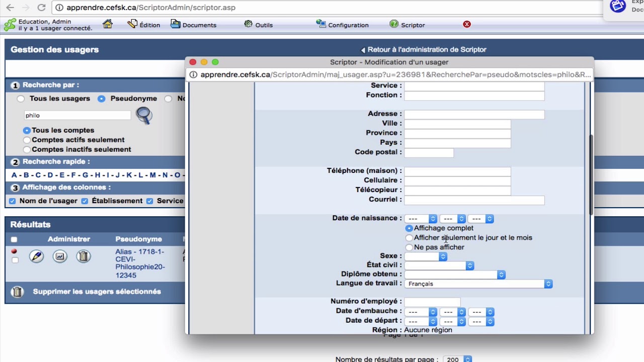Click the Téléphone (maison) input field

click(457, 171)
